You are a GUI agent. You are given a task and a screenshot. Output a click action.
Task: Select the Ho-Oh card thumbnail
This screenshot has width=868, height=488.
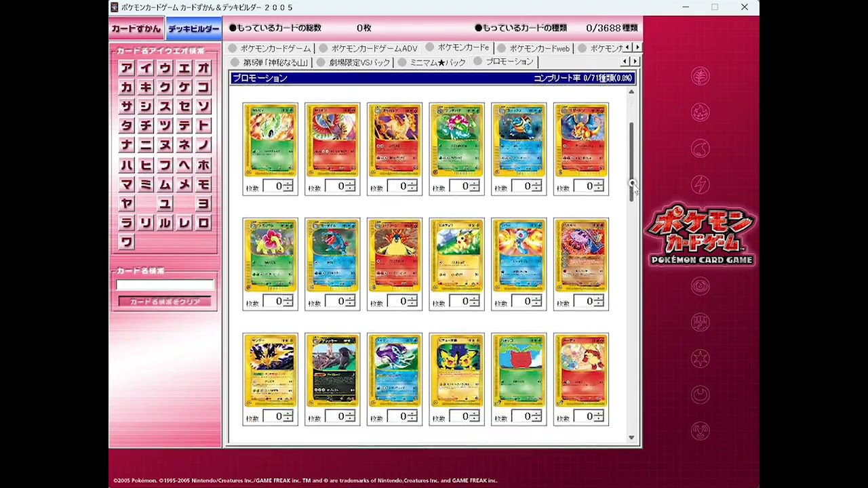[332, 140]
